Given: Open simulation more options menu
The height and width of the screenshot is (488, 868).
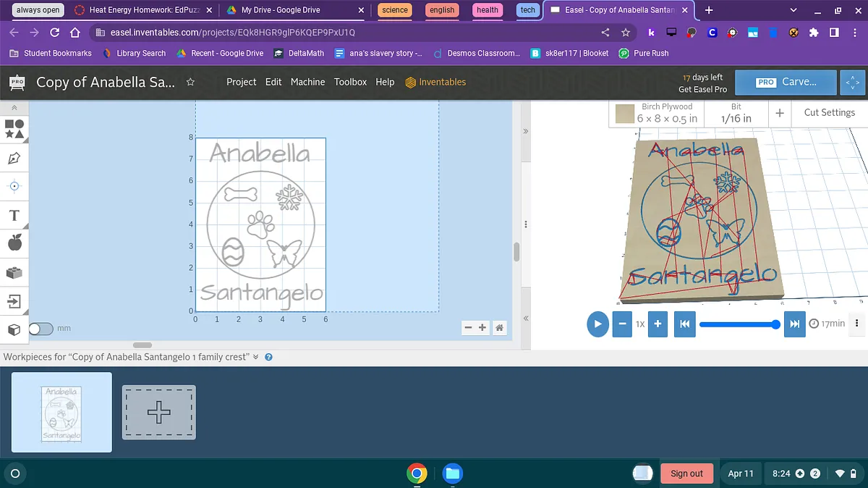Looking at the screenshot, I should coord(857,324).
